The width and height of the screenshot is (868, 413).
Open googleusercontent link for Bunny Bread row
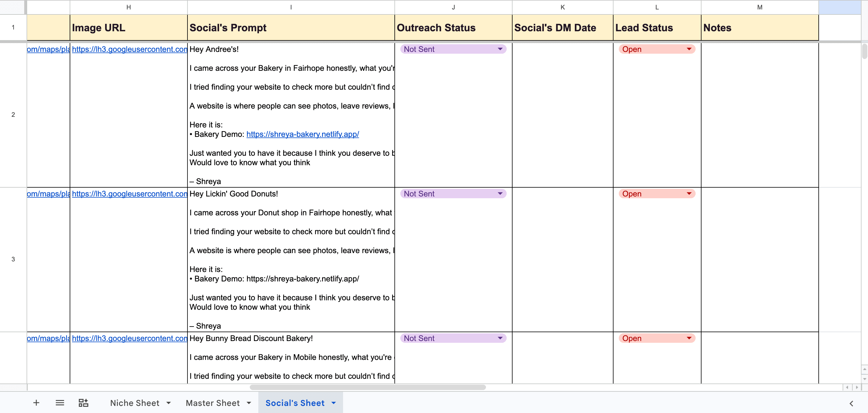pos(129,338)
